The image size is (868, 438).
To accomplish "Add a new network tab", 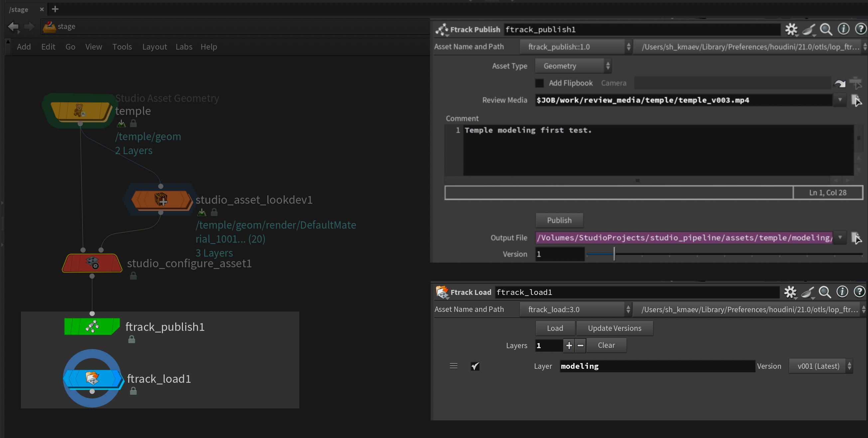I will (x=55, y=9).
